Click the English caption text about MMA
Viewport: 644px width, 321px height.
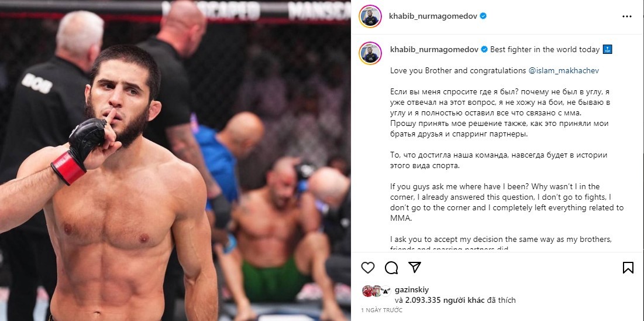[x=507, y=203]
